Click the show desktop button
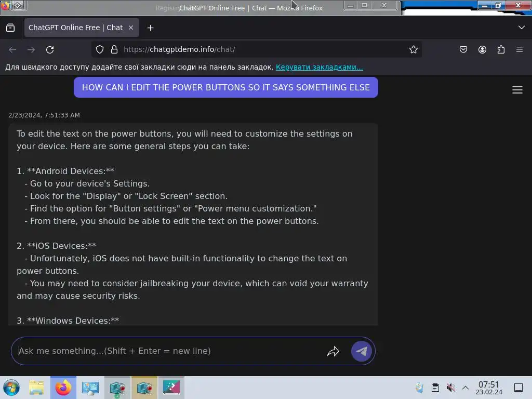The image size is (532, 399). [518, 388]
